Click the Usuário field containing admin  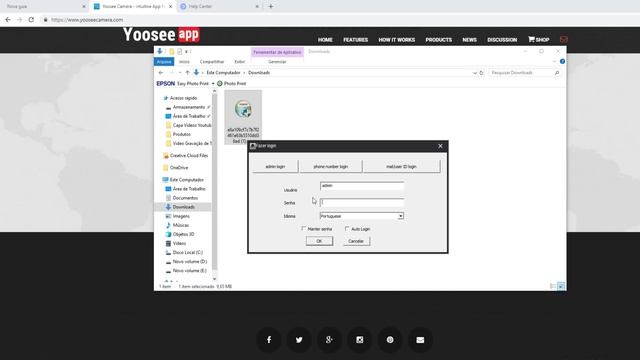362,186
